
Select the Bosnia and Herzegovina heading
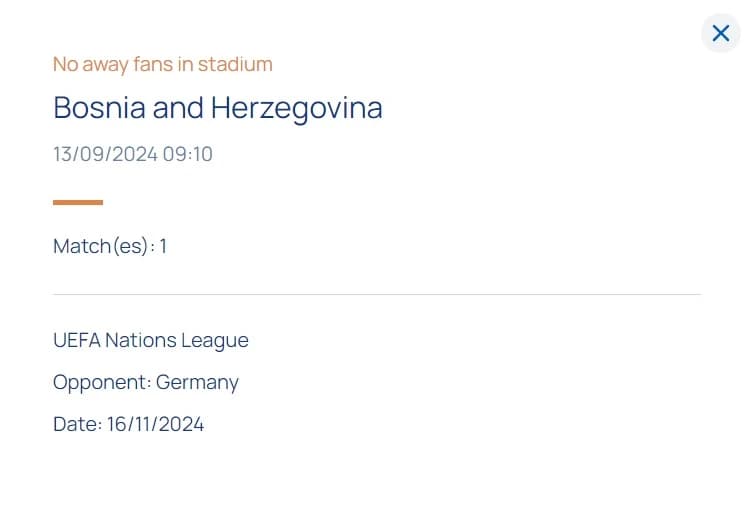pyautogui.click(x=218, y=109)
